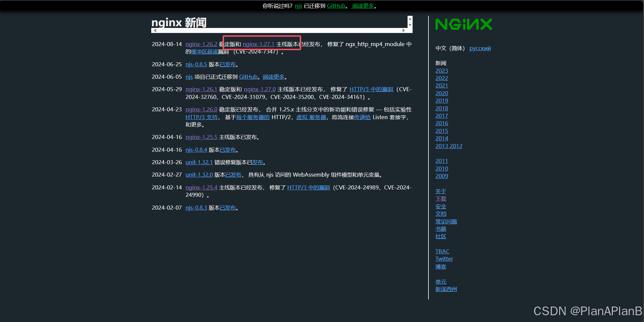This screenshot has height=322, width=644.
Task: Open the 2018 news archive
Action: (x=442, y=109)
